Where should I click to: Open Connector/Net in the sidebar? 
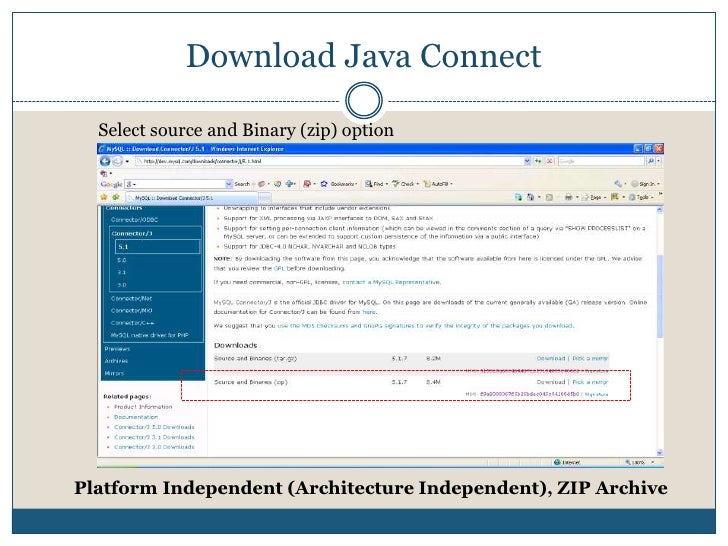pyautogui.click(x=131, y=299)
